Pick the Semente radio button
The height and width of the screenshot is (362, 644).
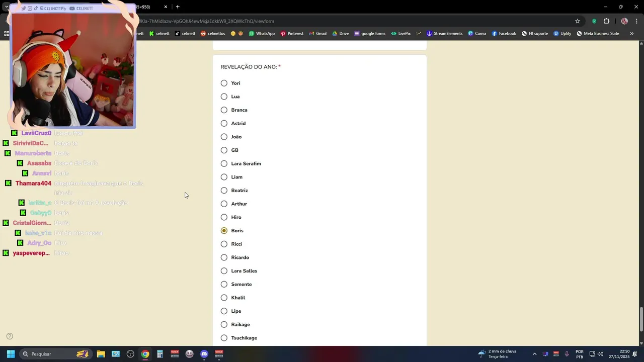[224, 284]
